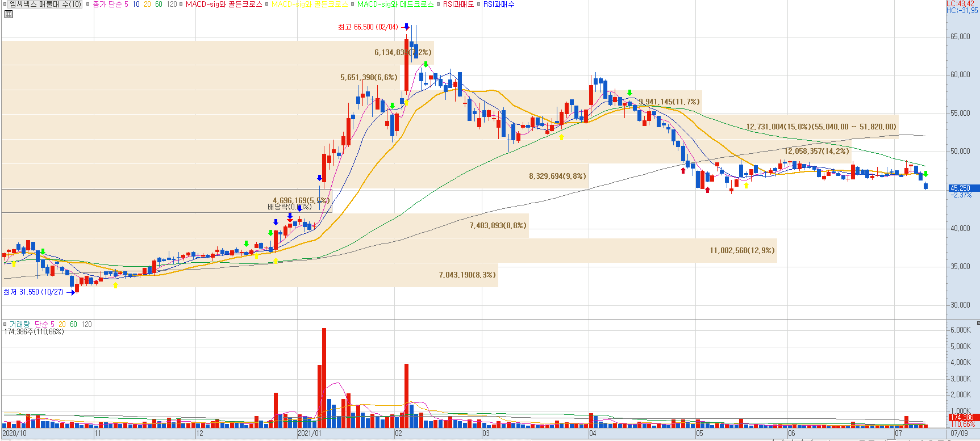The image size is (980, 441).
Task: Toggle the red MACD-sig와 골든크로스 legend square
Action: click(x=181, y=5)
